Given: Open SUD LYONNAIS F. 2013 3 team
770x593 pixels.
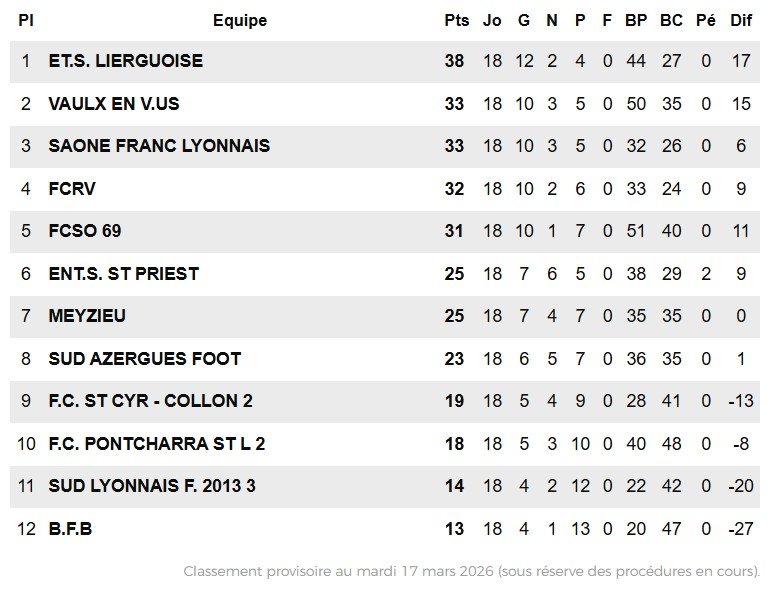Looking at the screenshot, I should click(152, 486).
